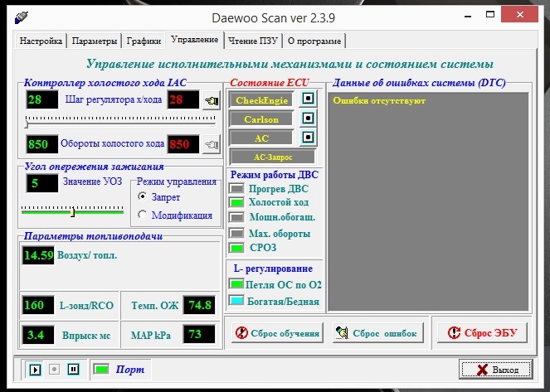550x392 pixels.
Task: Click the hand icon next to Обороты холостого хода
Action: coord(212,144)
